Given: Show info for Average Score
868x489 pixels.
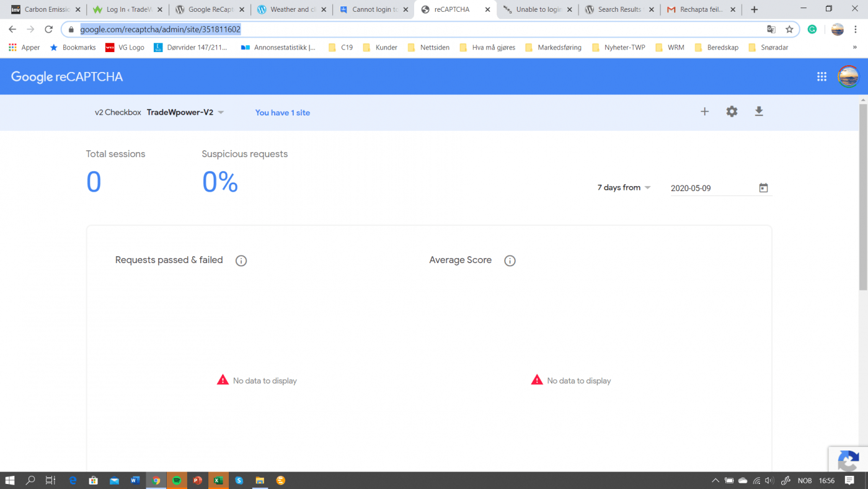Looking at the screenshot, I should click(510, 261).
